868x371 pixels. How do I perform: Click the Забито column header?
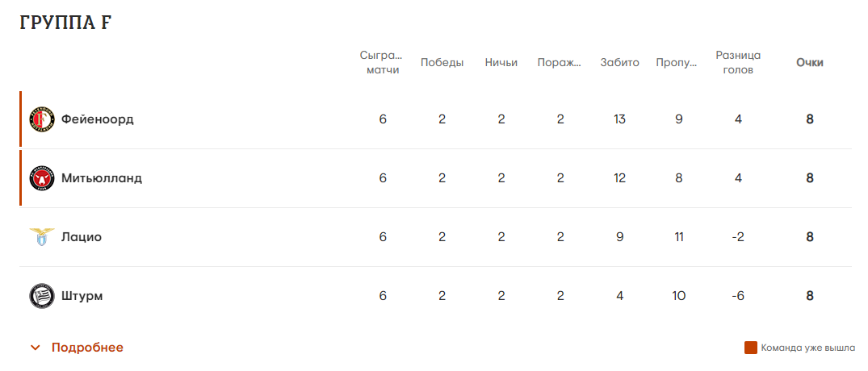(x=619, y=63)
